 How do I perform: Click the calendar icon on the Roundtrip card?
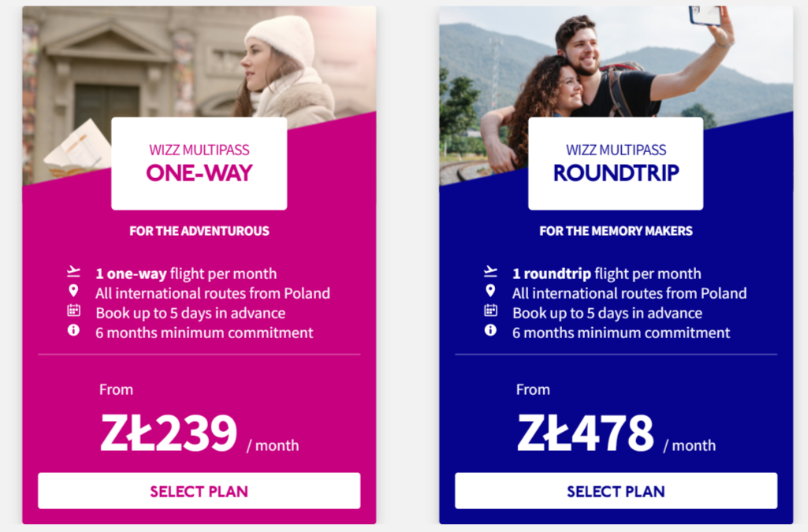[490, 310]
